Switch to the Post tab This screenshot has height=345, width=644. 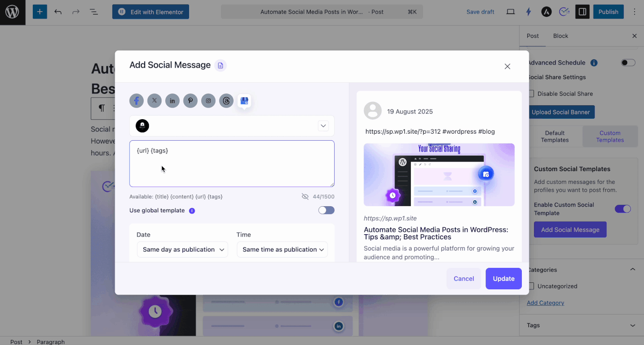click(533, 36)
